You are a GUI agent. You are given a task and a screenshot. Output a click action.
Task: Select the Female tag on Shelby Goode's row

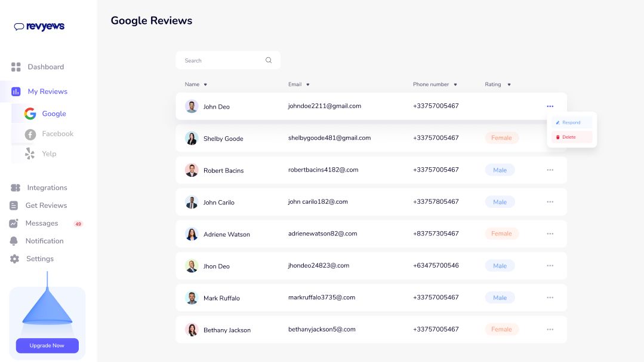pyautogui.click(x=501, y=137)
